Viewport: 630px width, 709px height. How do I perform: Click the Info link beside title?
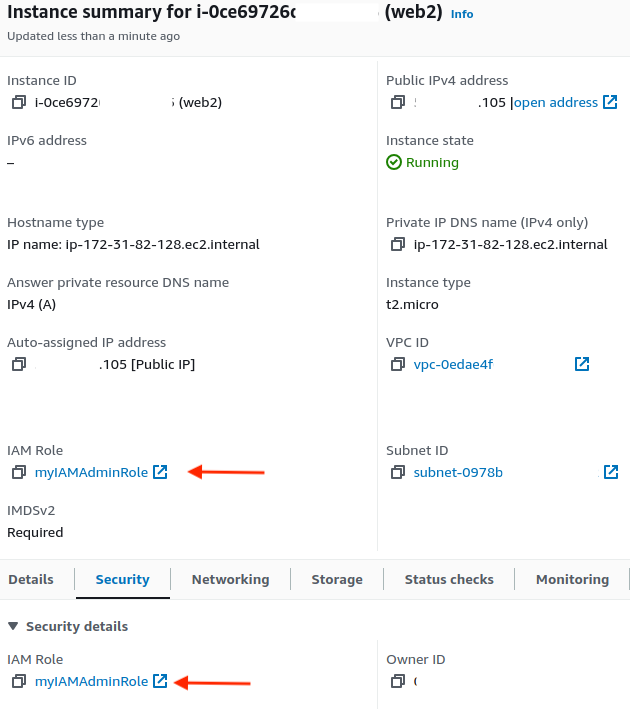tap(462, 14)
